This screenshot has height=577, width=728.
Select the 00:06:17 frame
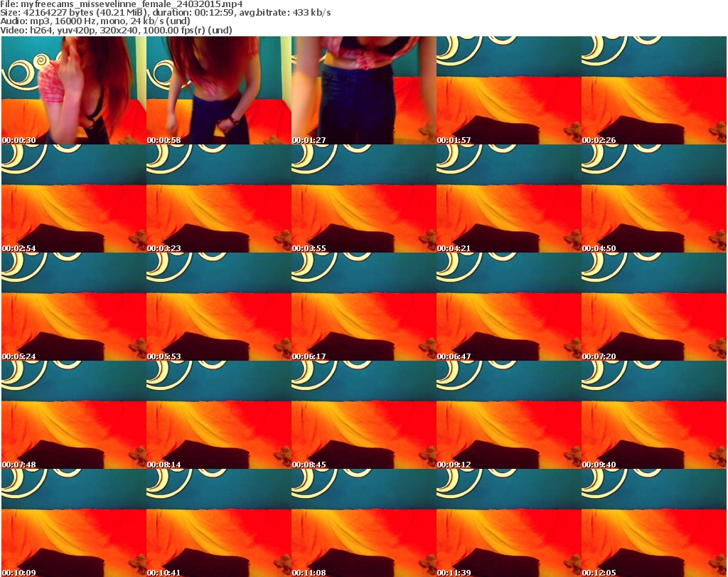tap(364, 307)
